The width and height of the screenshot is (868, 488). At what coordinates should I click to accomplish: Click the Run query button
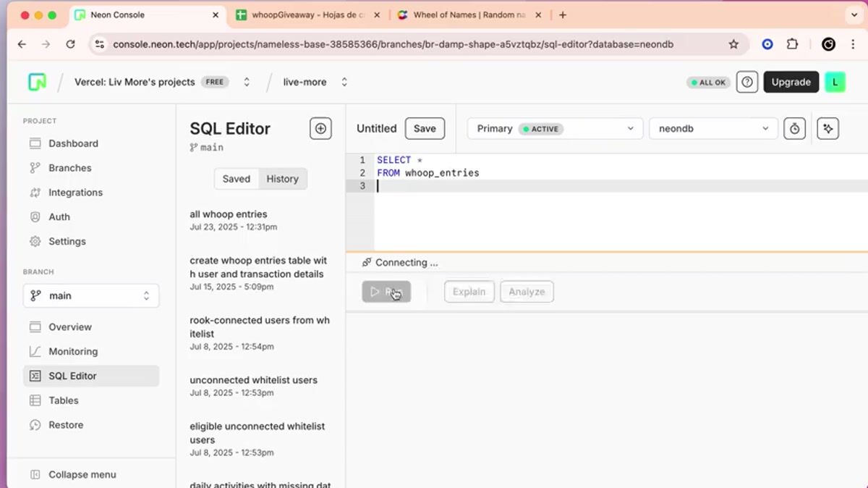(386, 292)
